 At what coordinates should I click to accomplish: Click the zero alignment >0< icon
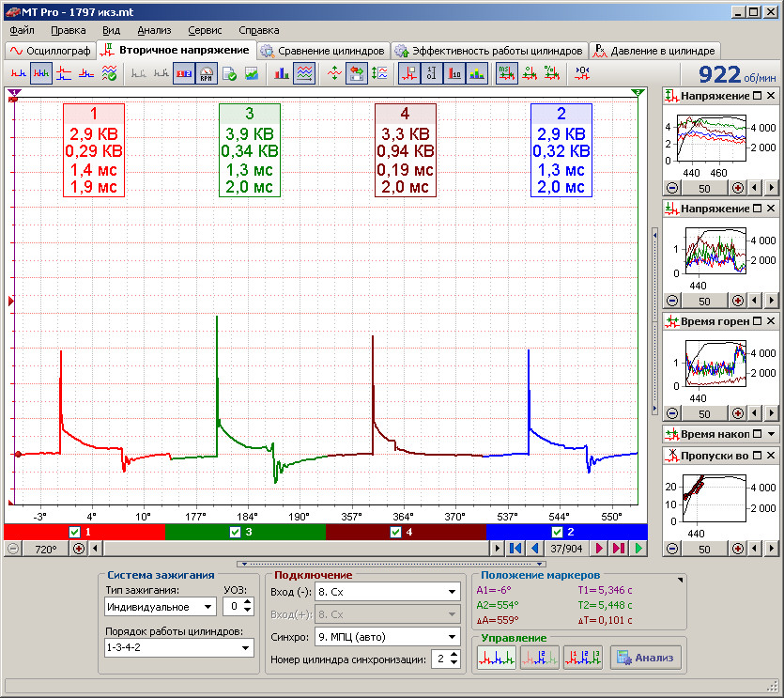581,73
